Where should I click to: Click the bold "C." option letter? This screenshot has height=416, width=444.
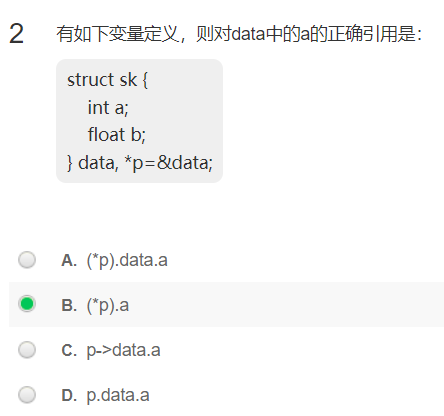(x=69, y=350)
